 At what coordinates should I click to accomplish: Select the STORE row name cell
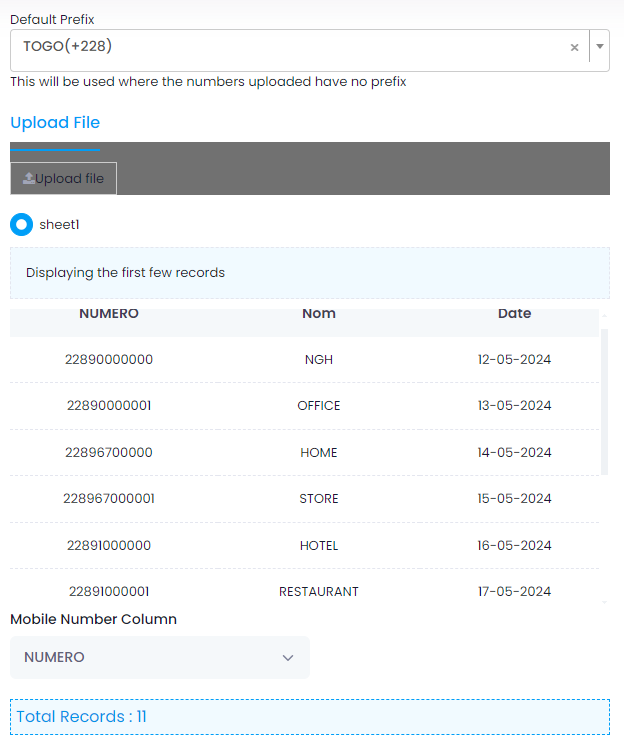pyautogui.click(x=318, y=499)
